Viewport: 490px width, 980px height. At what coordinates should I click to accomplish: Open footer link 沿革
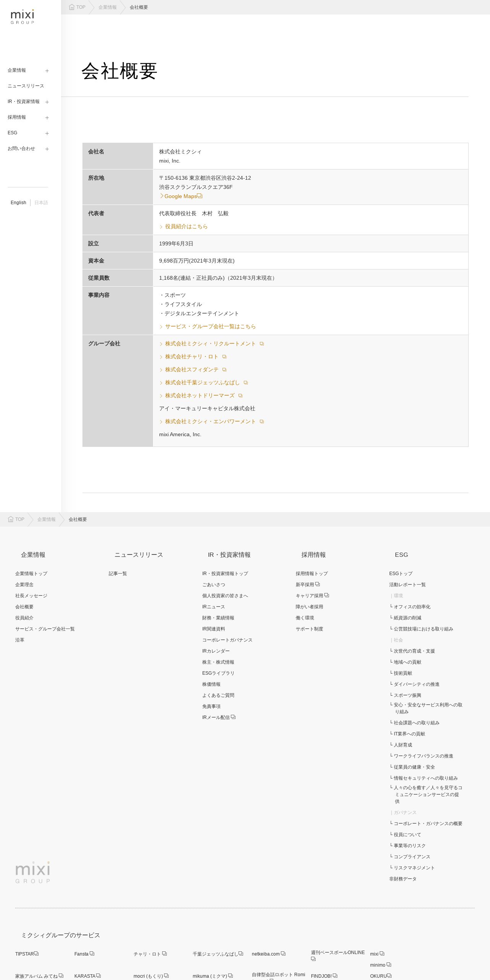[x=20, y=640]
